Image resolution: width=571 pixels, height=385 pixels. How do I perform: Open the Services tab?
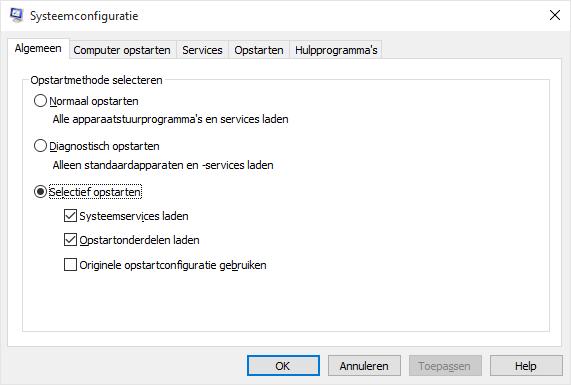click(202, 50)
